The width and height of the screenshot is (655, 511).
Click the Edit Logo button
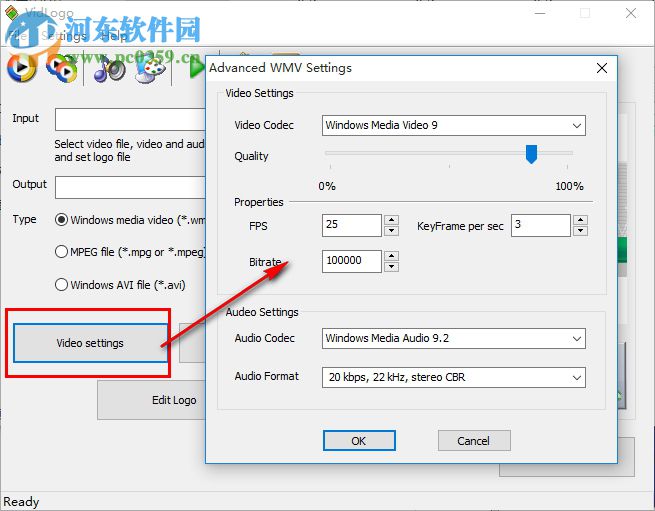pyautogui.click(x=151, y=400)
